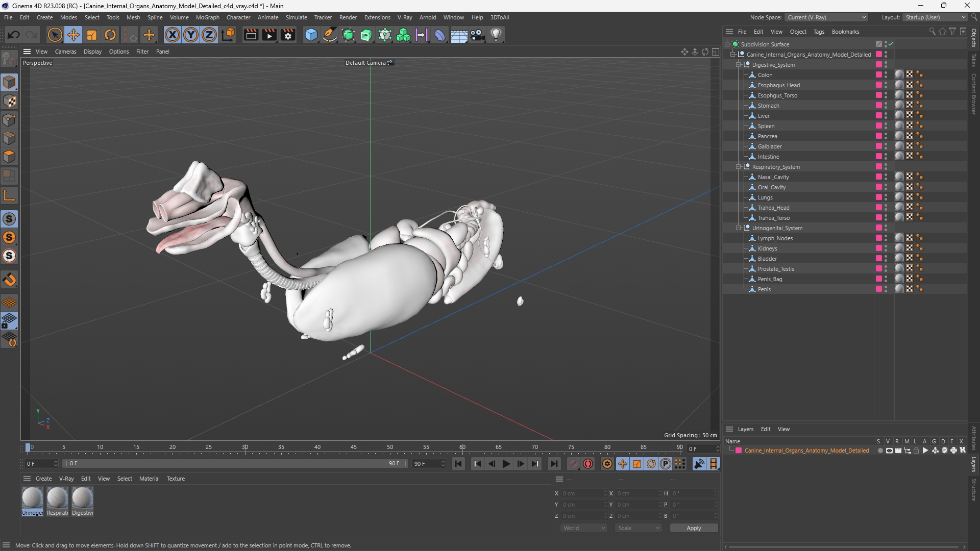The width and height of the screenshot is (980, 551).
Task: Toggle Z axis lock icon
Action: click(x=209, y=35)
